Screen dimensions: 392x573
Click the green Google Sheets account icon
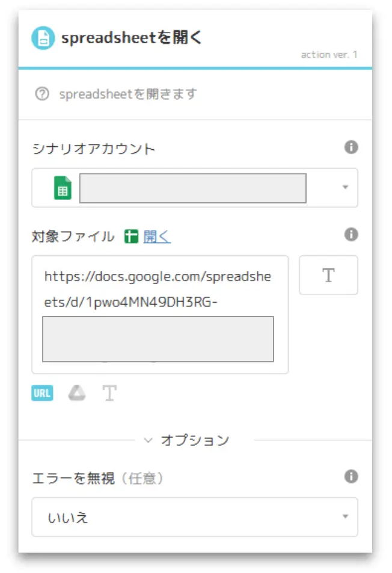point(63,188)
